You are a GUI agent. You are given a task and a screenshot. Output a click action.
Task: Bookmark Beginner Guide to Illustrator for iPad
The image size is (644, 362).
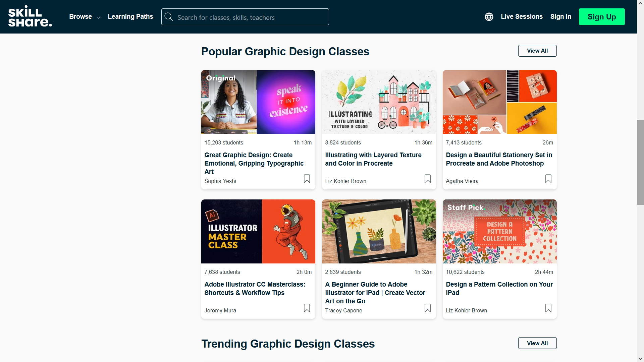(x=428, y=308)
